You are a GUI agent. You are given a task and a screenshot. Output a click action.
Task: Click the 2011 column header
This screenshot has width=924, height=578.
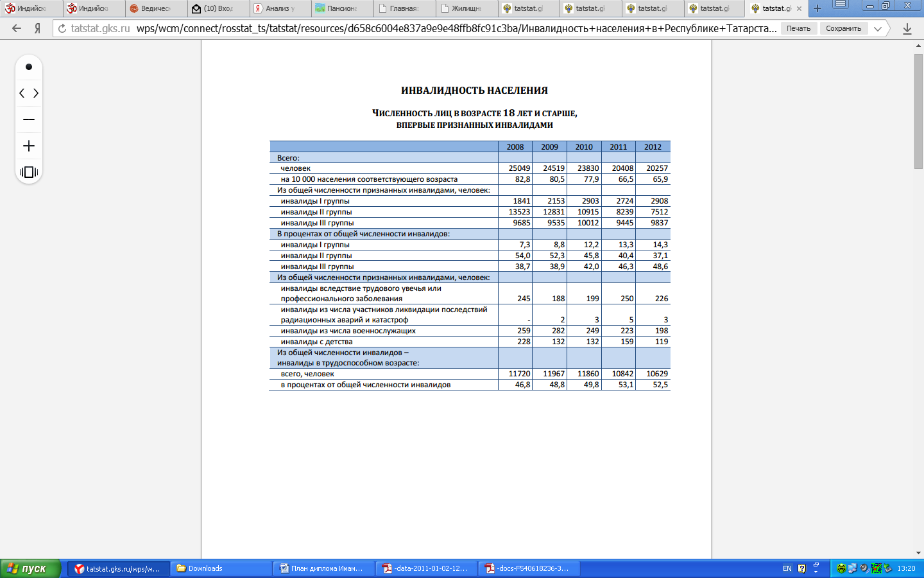point(619,147)
